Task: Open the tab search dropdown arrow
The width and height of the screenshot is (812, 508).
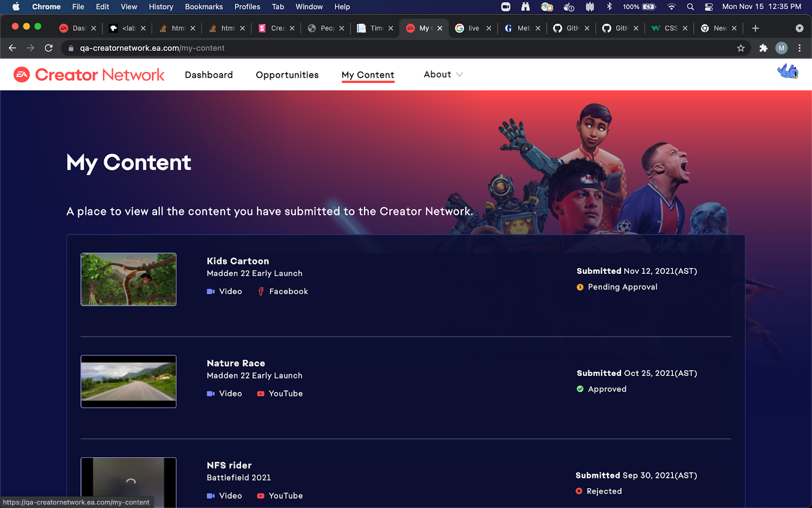Action: click(800, 28)
